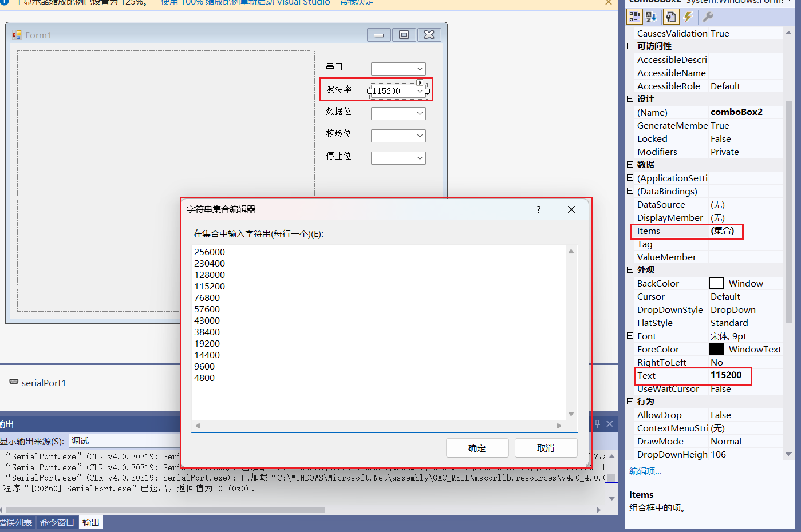Switch to the 错误列表 tab
Viewport: 801px width, 532px height.
pyautogui.click(x=16, y=522)
